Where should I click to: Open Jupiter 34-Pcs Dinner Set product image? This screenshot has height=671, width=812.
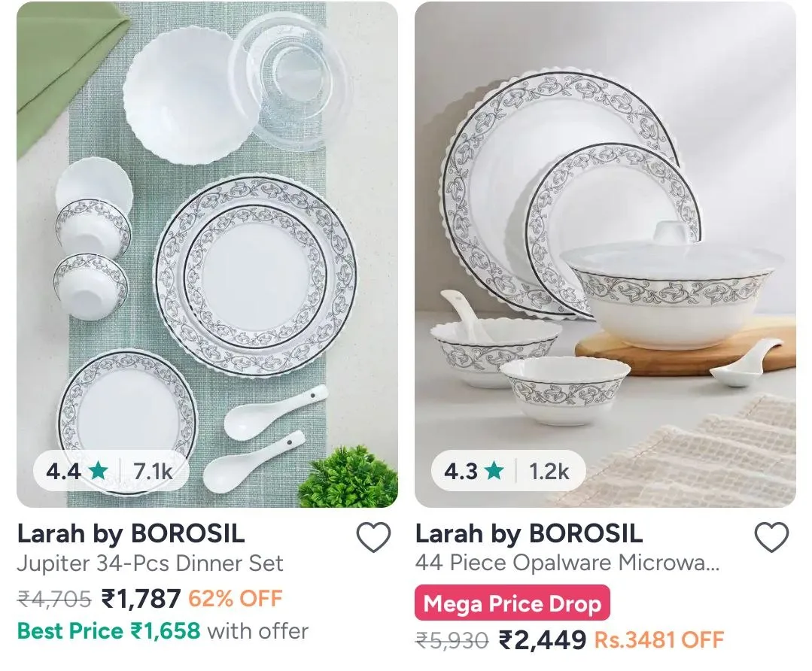pos(207,254)
